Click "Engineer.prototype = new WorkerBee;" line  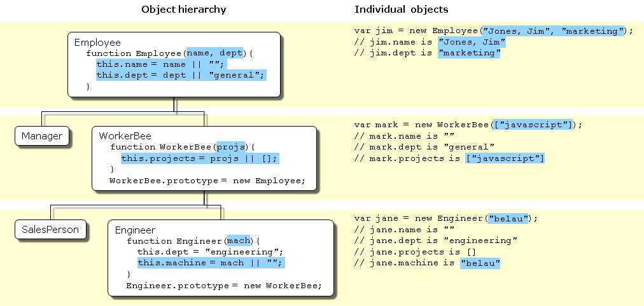(224, 286)
